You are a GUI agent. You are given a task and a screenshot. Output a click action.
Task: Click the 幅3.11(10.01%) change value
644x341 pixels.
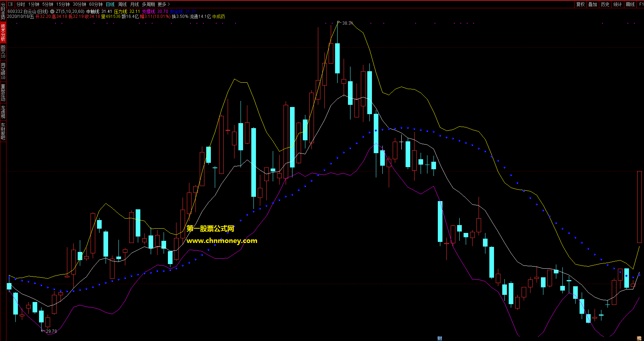tap(155, 16)
